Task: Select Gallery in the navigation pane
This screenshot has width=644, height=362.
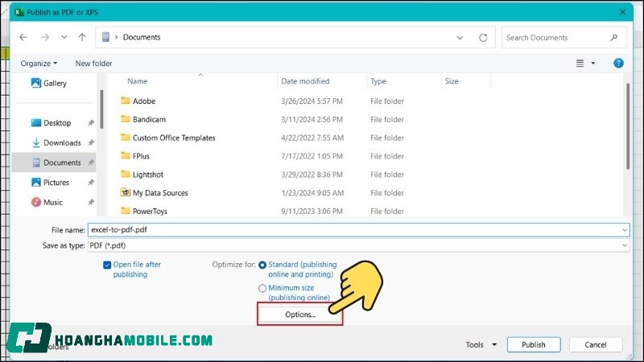Action: pos(55,84)
